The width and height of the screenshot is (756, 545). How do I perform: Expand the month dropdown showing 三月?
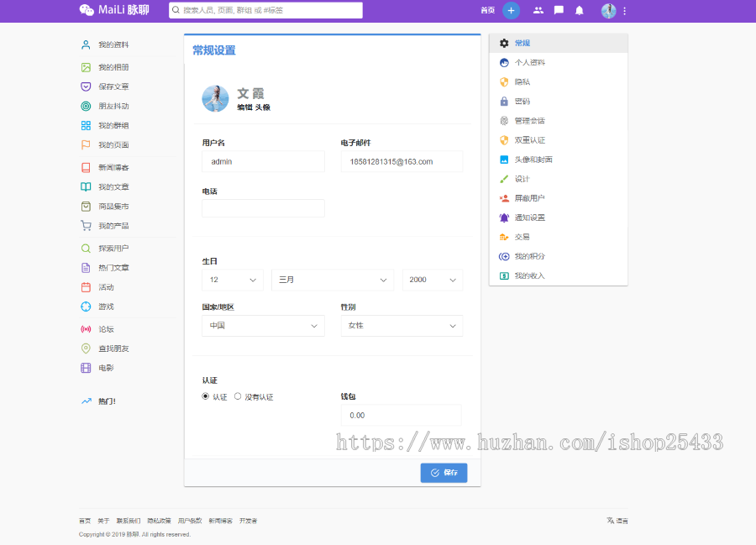332,280
